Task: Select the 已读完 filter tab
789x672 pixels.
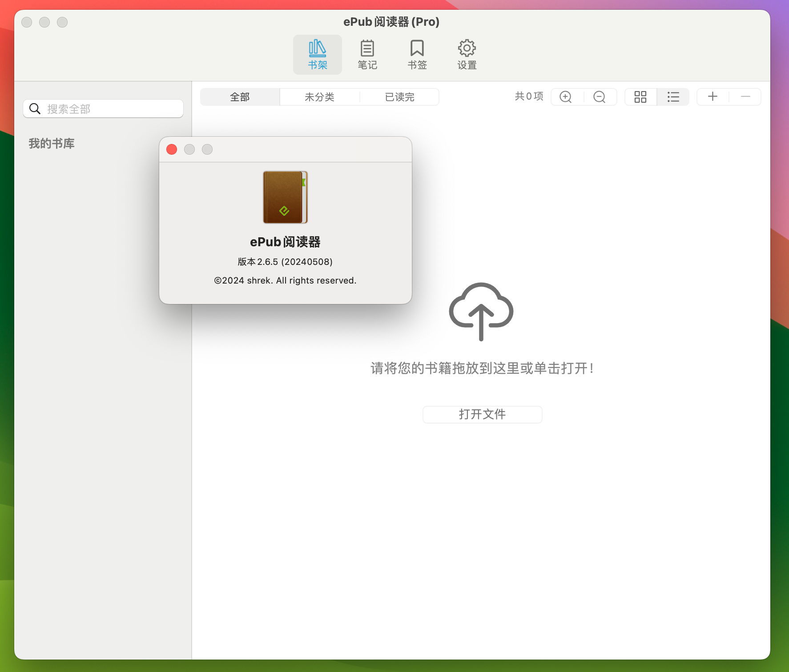Action: [x=399, y=97]
